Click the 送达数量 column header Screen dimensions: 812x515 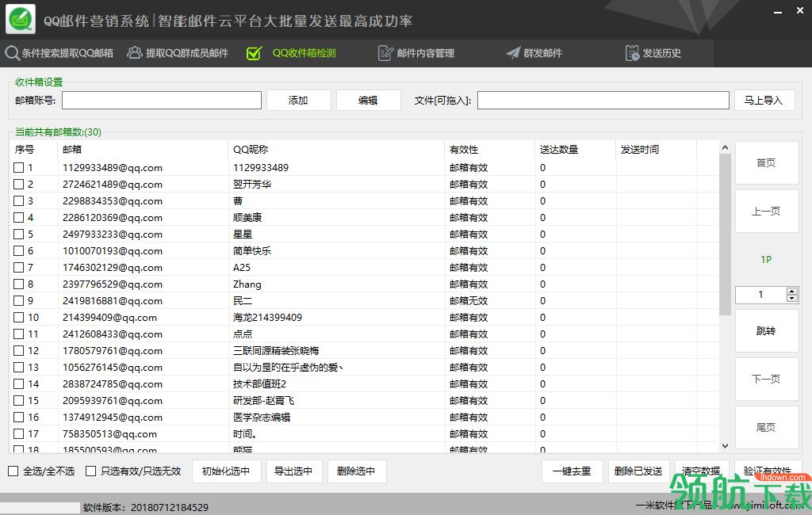click(576, 150)
